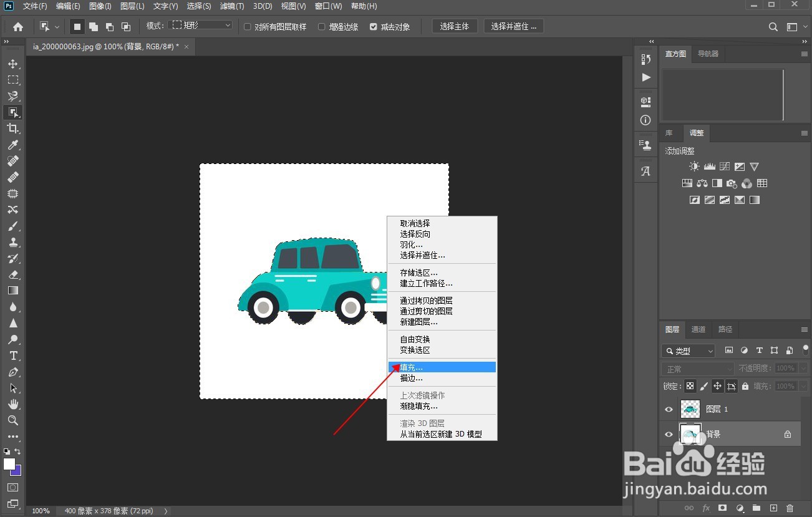The image size is (812, 517).
Task: Open the tool preset picker arrow
Action: coord(57,27)
